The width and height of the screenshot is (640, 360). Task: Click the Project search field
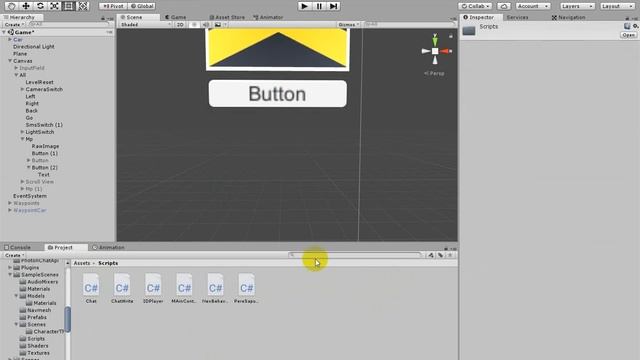[355, 255]
